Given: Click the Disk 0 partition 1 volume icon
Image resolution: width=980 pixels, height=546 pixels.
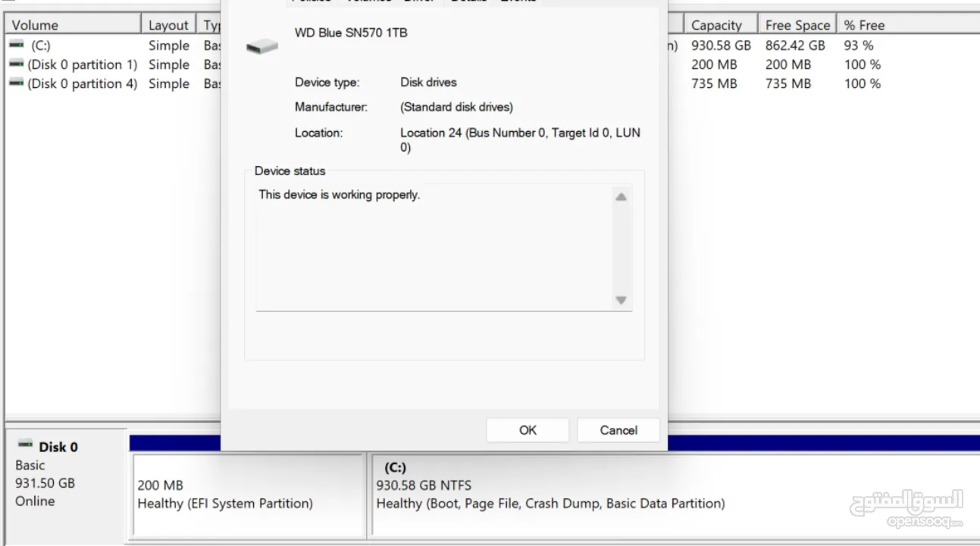Looking at the screenshot, I should click(x=16, y=64).
